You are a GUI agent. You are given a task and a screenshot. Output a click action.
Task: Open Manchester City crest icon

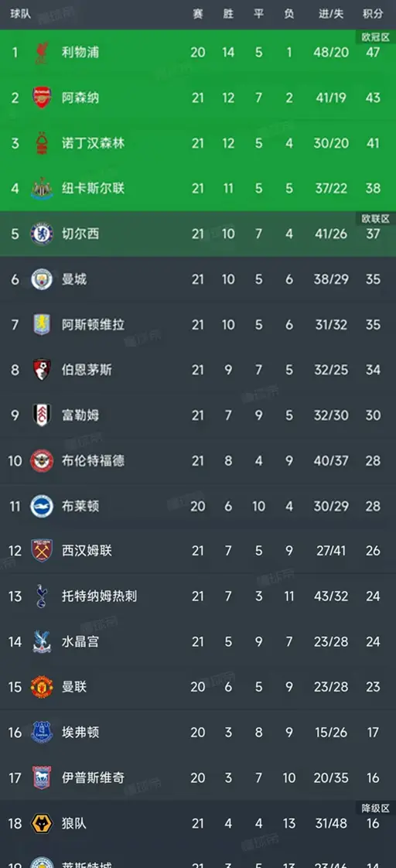click(x=42, y=279)
